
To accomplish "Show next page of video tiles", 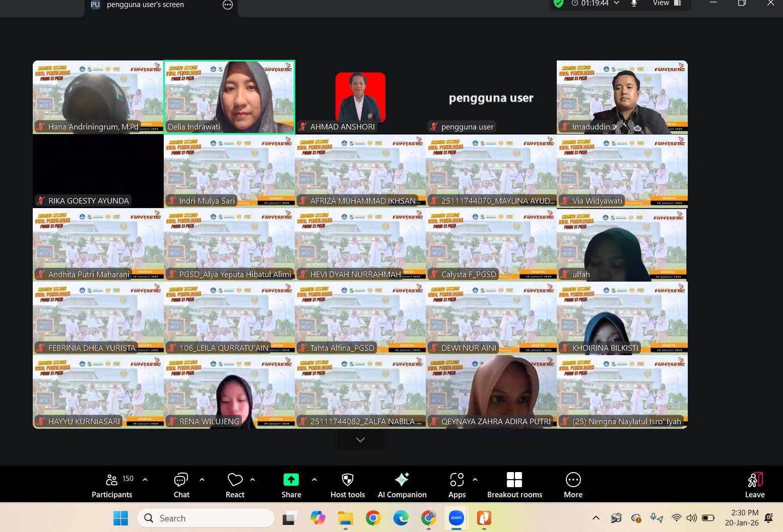I will coord(360,440).
